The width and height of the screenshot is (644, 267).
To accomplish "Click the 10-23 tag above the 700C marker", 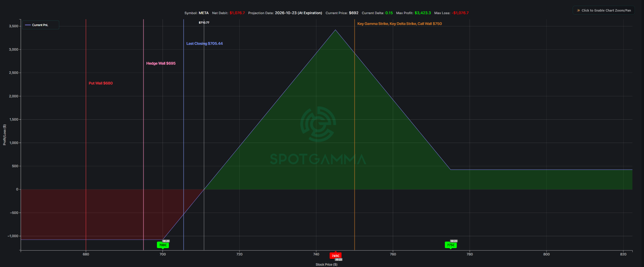I will click(x=166, y=241).
